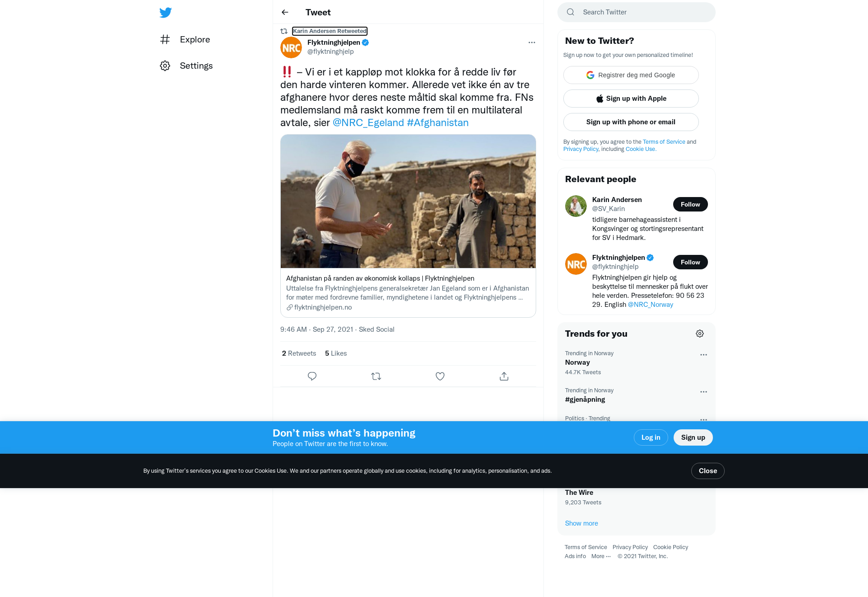868x597 pixels.
Task: Click Show more under trends
Action: [x=581, y=523]
